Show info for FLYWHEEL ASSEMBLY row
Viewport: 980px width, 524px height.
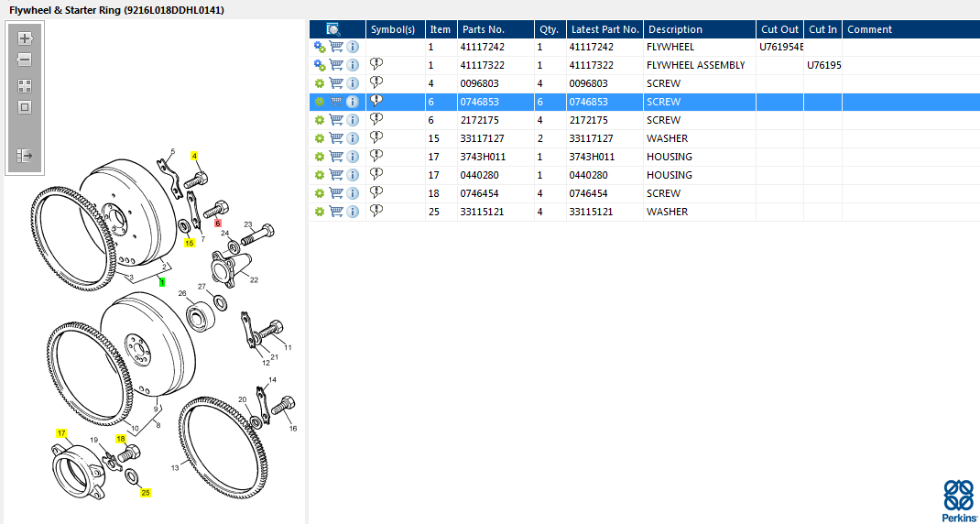pyautogui.click(x=353, y=65)
